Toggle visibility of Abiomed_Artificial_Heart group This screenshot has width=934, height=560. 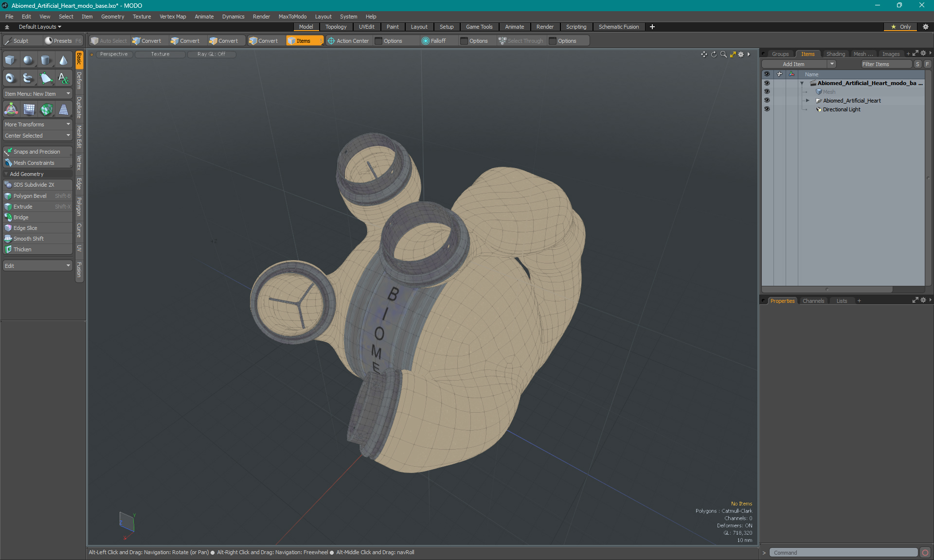767,101
